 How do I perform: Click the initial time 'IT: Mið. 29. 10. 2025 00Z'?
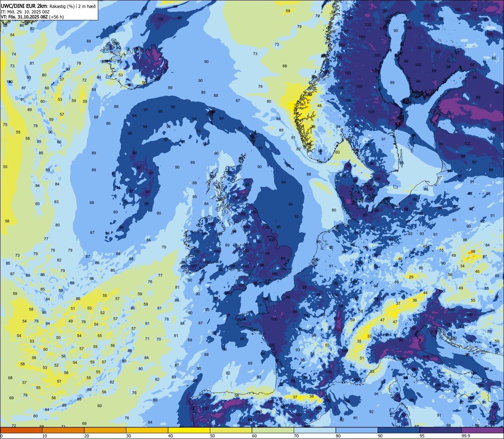[25, 12]
